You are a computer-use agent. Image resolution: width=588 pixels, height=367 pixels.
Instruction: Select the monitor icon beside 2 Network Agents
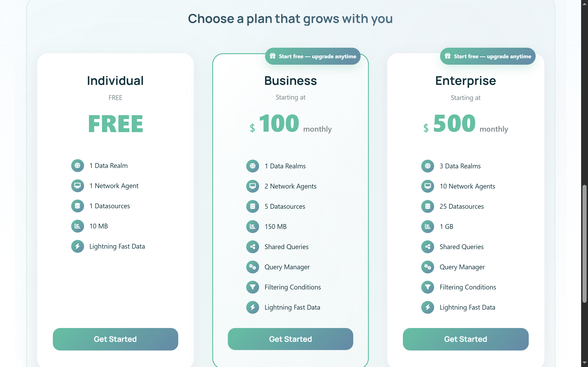tap(252, 186)
